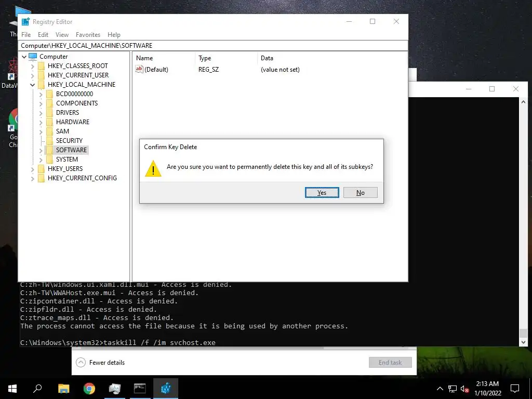Expand the HARDWARE key arrow
This screenshot has height=399, width=532.
coord(41,122)
